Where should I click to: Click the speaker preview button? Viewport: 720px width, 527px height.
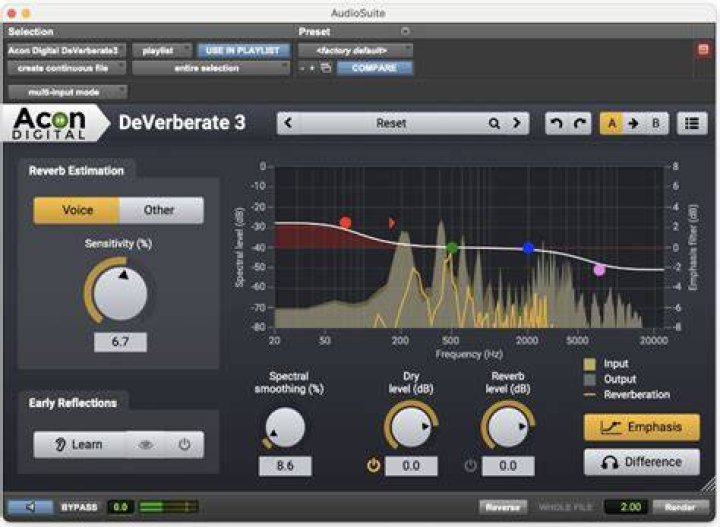[30, 507]
